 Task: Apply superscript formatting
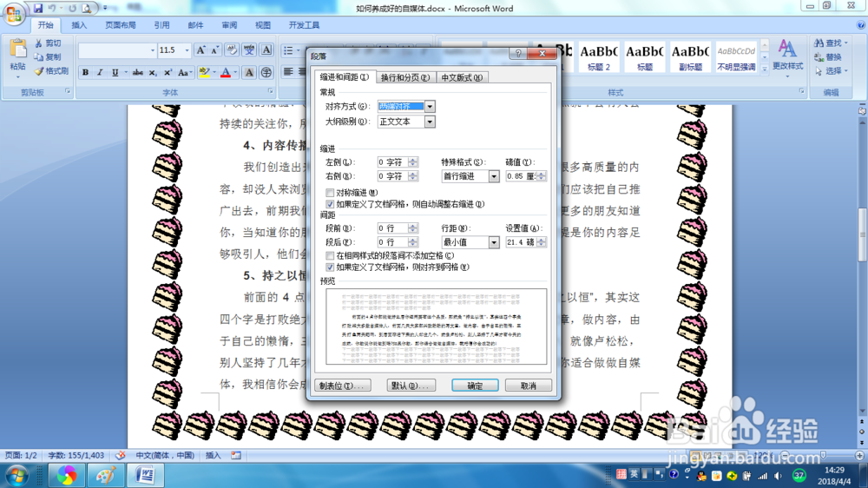pyautogui.click(x=168, y=73)
